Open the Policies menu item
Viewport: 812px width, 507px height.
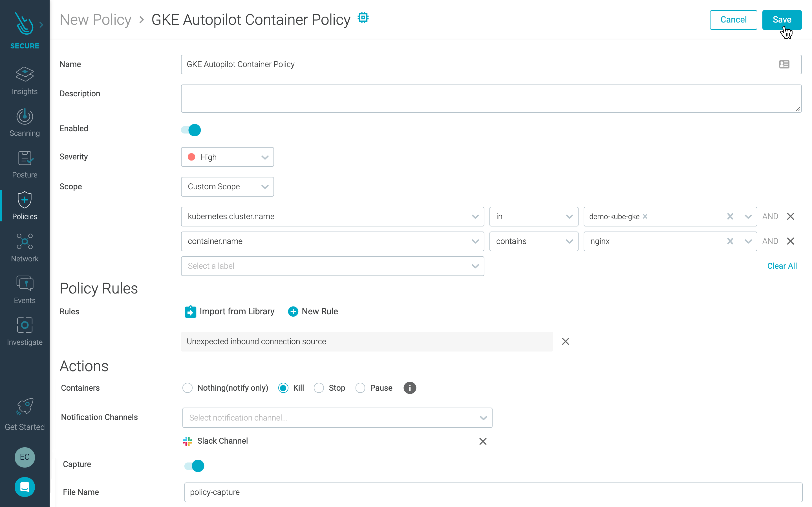[x=25, y=207]
